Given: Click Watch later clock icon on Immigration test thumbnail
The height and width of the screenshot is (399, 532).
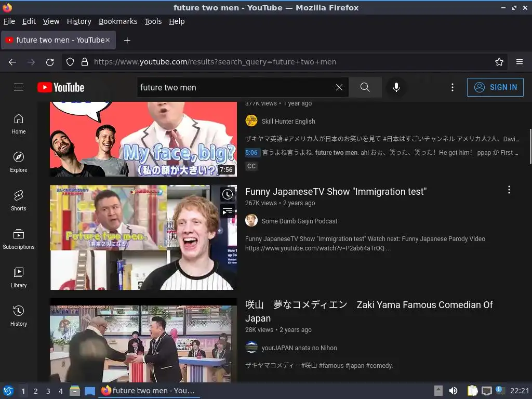Looking at the screenshot, I should [x=228, y=194].
